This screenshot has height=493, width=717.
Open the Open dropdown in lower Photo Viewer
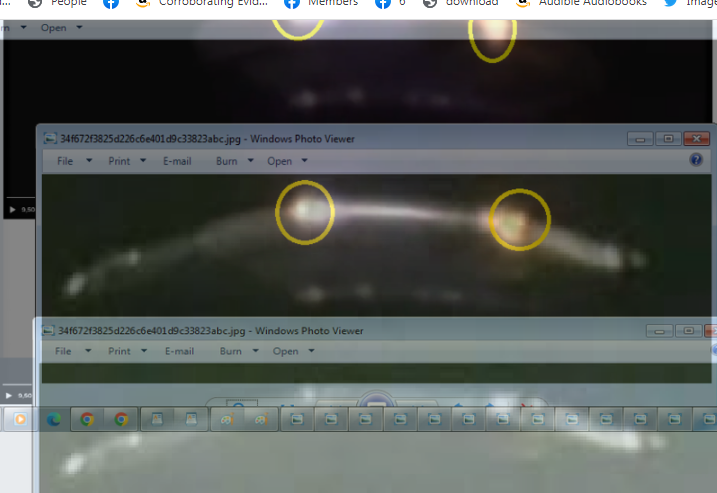294,352
